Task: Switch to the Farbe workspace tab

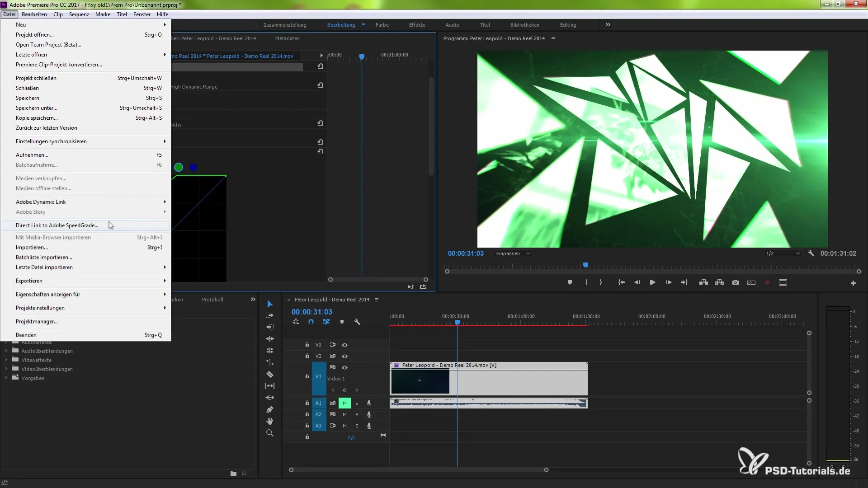Action: [x=382, y=25]
